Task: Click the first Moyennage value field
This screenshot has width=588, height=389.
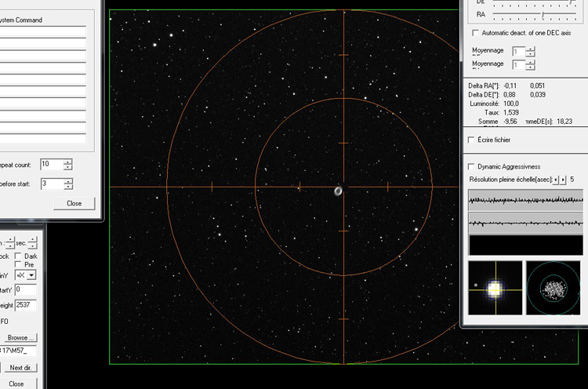Action: (519, 52)
